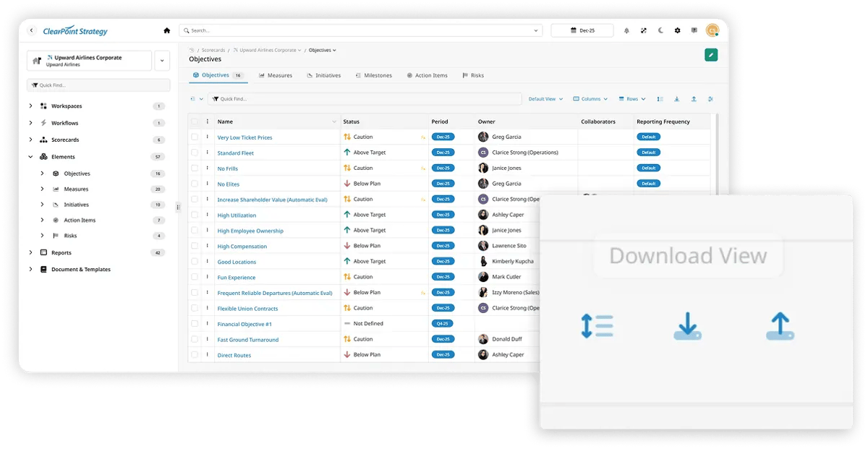Open row menu dots for Standard Fleet
The width and height of the screenshot is (868, 449).
pyautogui.click(x=208, y=153)
